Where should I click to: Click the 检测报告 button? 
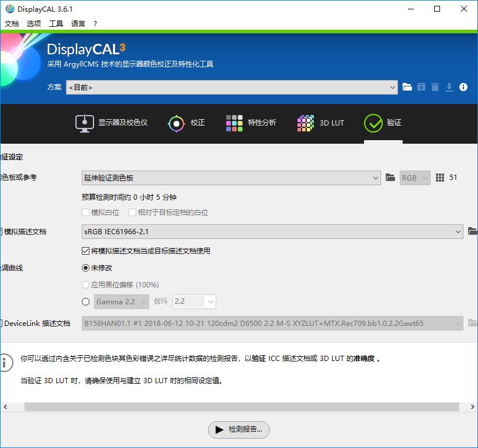[x=238, y=429]
